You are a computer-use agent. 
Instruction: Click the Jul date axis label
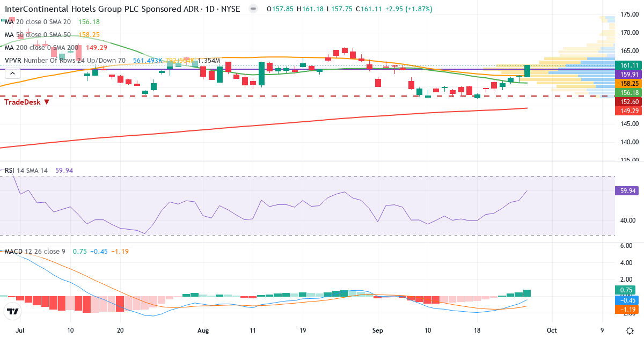point(21,330)
